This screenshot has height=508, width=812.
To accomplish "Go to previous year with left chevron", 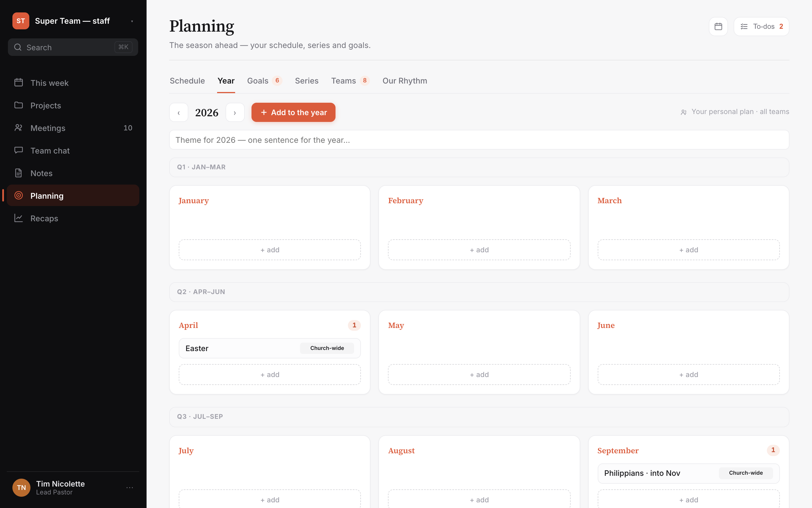I will click(178, 113).
